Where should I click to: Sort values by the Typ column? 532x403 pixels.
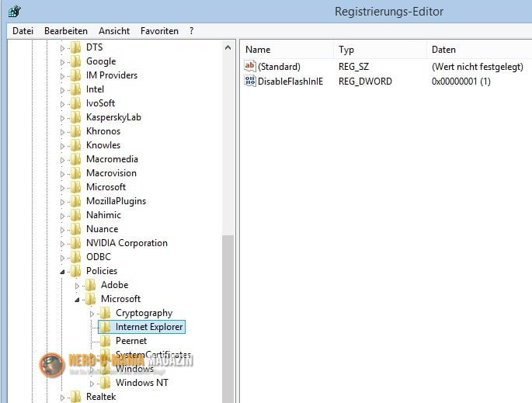click(x=380, y=50)
